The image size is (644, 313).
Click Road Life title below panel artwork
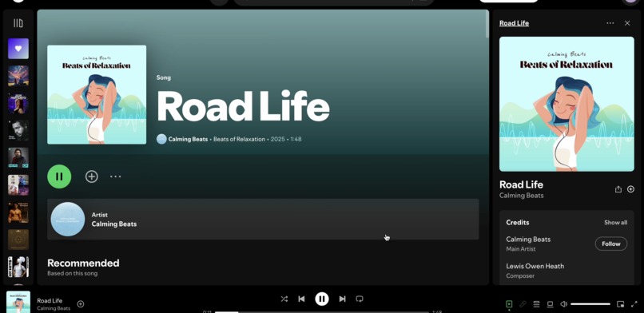point(521,184)
